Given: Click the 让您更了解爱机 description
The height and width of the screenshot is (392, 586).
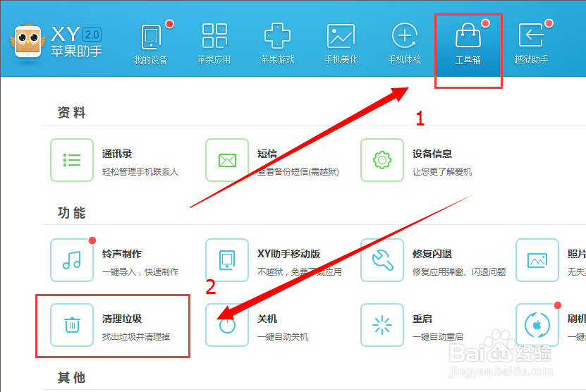Looking at the screenshot, I should pyautogui.click(x=442, y=172).
